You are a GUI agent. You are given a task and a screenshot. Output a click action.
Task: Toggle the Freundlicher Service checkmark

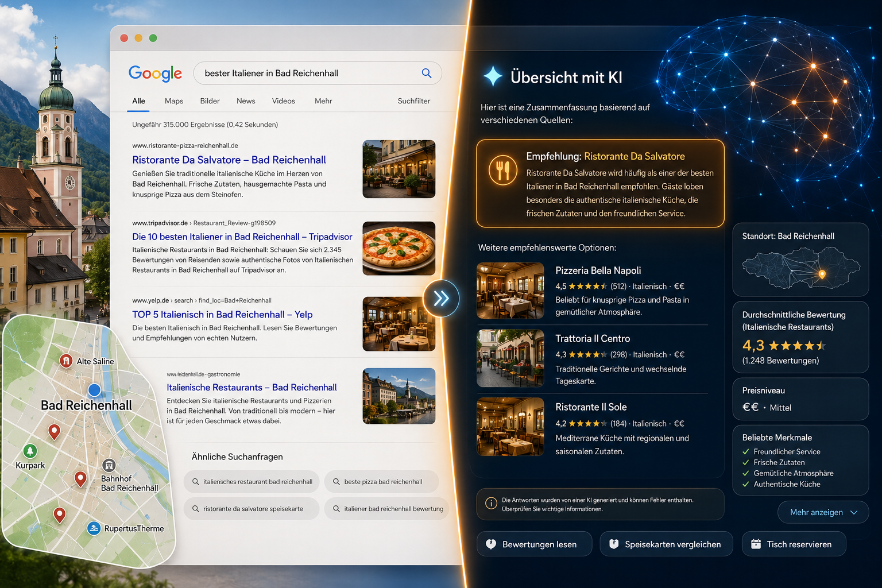pos(746,452)
